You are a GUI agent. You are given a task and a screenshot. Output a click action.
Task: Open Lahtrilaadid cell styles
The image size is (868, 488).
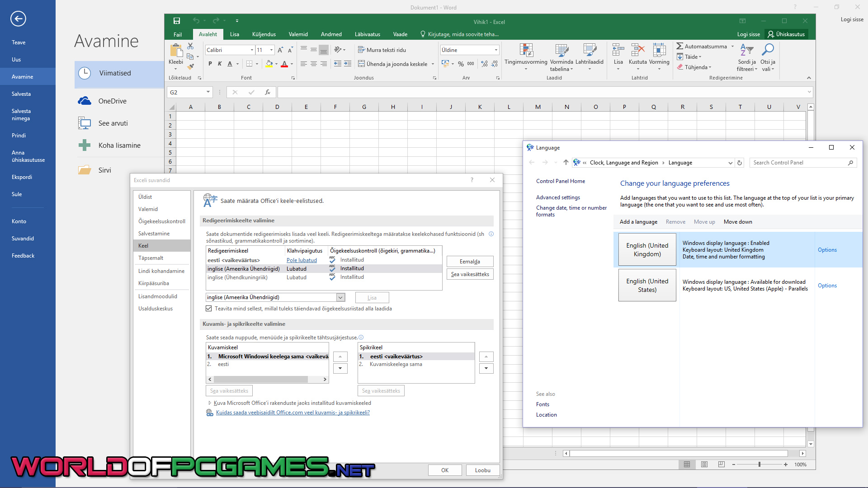click(590, 57)
